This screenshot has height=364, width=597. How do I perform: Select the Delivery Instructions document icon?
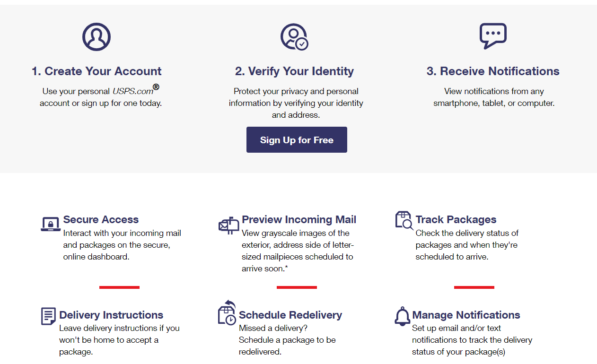tap(48, 316)
